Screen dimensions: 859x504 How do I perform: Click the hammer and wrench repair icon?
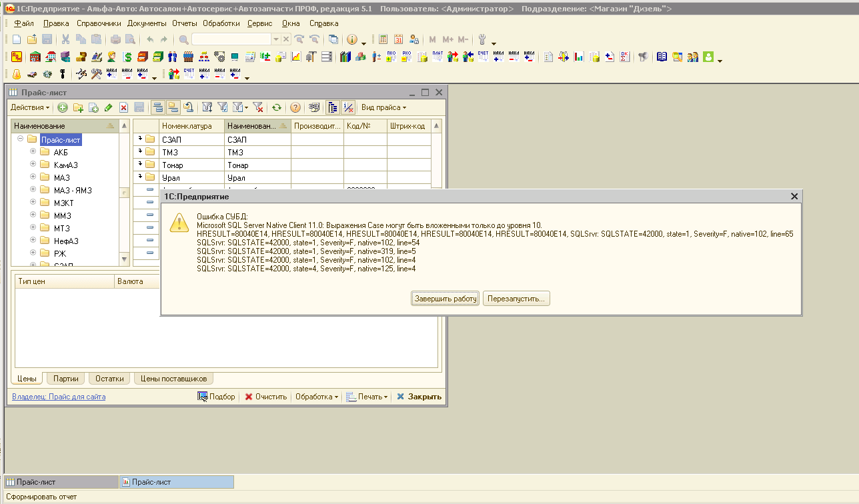coord(96,74)
